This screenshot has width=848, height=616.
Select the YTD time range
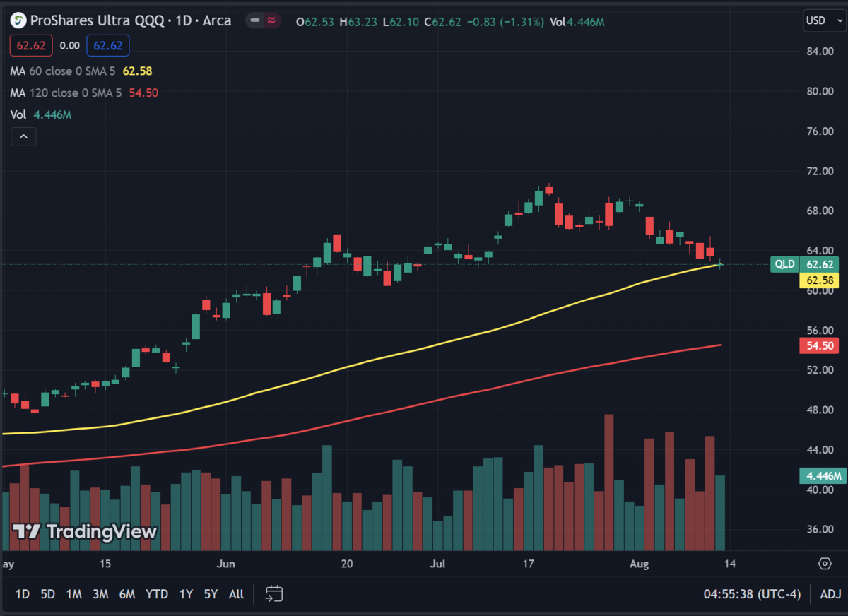click(157, 594)
